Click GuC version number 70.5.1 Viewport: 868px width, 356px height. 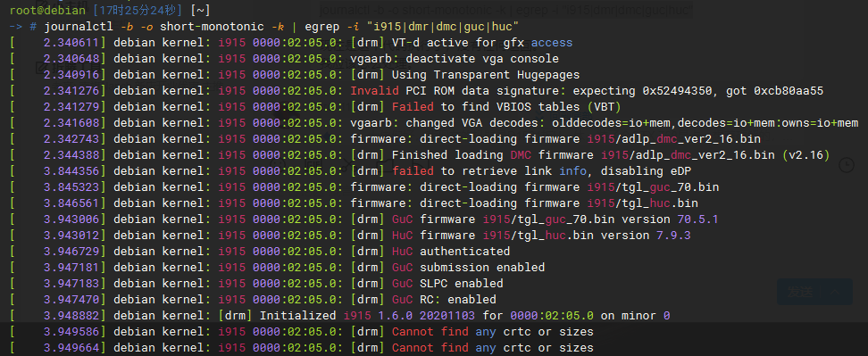pos(698,219)
